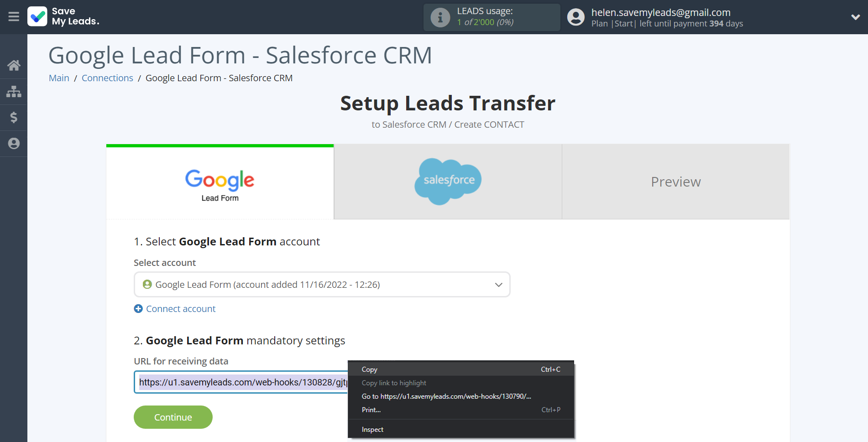Open the home sidebar icon
The image size is (868, 442).
point(14,66)
